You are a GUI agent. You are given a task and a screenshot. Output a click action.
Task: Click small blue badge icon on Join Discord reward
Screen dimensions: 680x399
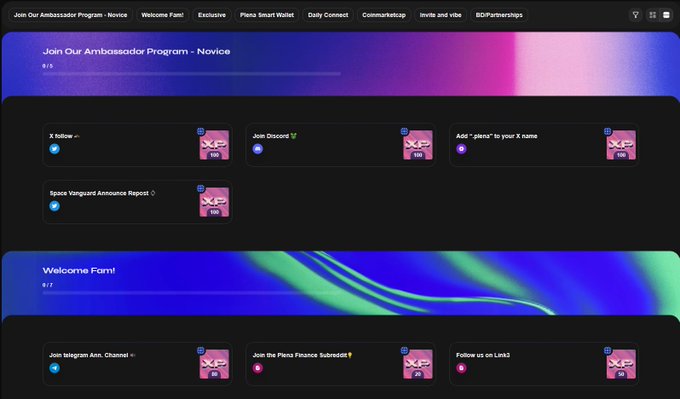click(x=404, y=131)
